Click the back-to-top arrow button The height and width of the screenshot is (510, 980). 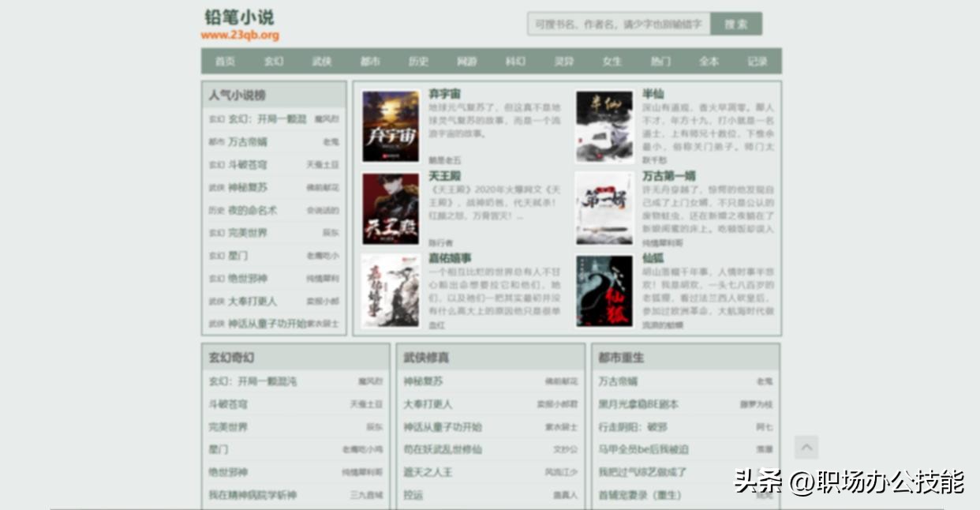click(x=806, y=446)
